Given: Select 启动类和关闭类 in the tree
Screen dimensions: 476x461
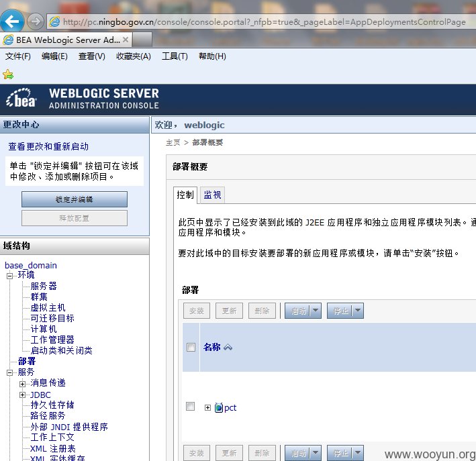Looking at the screenshot, I should 61,350.
